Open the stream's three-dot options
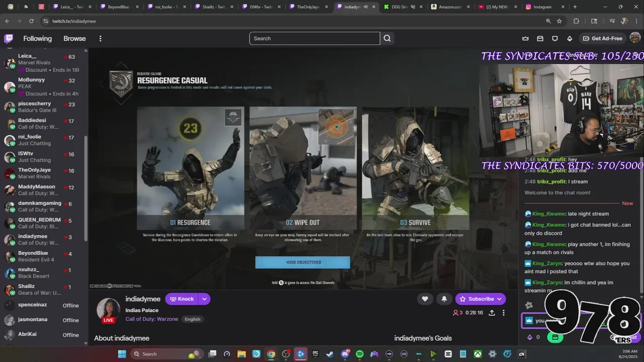The image size is (644, 362). (x=503, y=313)
